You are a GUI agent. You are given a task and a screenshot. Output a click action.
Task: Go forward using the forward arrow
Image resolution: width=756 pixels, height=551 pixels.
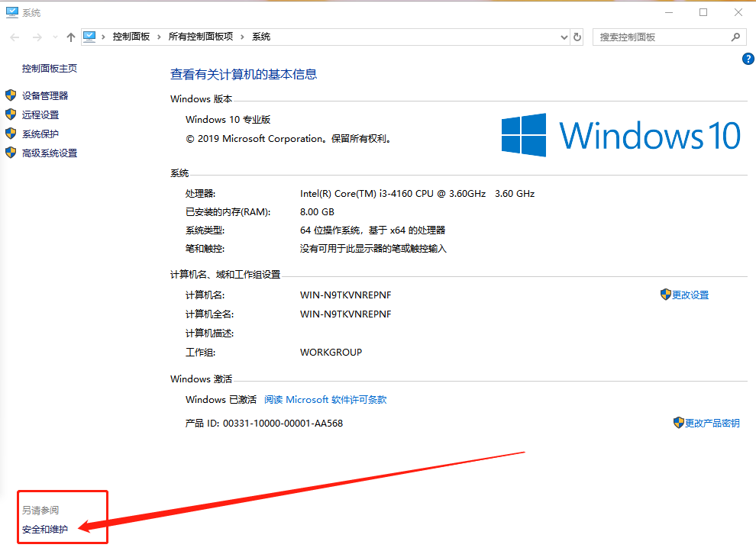point(37,37)
